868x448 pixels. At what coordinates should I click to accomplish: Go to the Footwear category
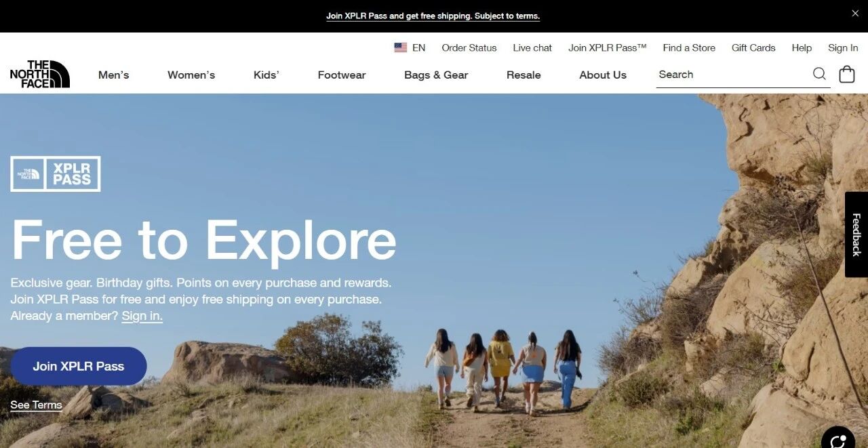pyautogui.click(x=342, y=75)
